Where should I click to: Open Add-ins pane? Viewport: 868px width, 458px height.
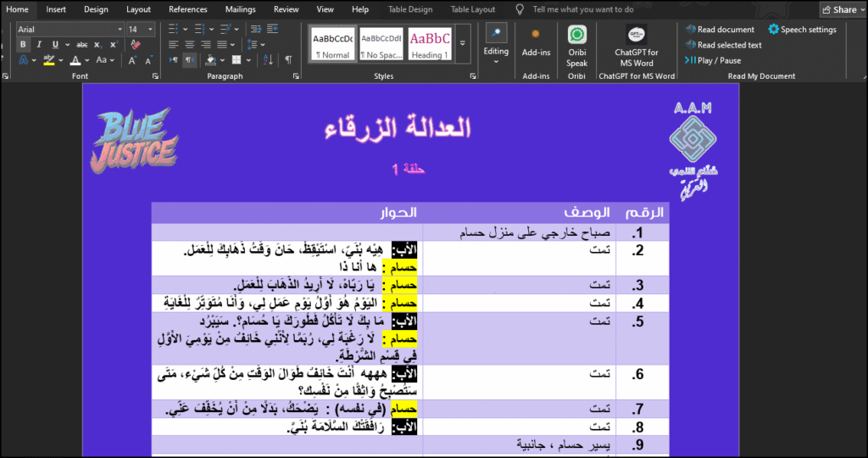coord(536,44)
